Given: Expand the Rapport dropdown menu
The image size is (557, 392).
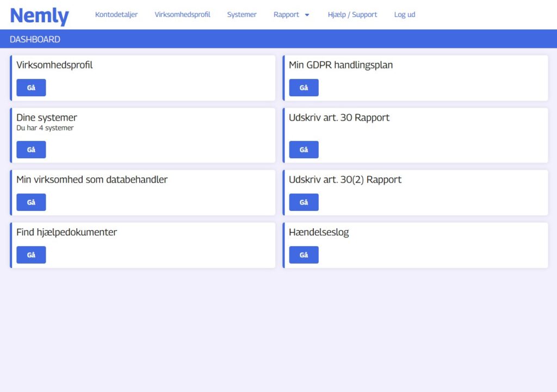Looking at the screenshot, I should pos(287,15).
